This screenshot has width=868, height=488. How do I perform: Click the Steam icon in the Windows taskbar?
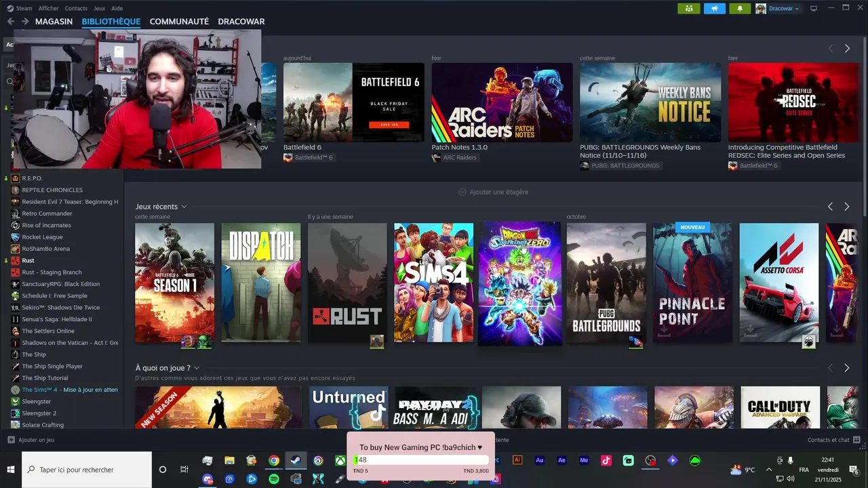(x=296, y=460)
